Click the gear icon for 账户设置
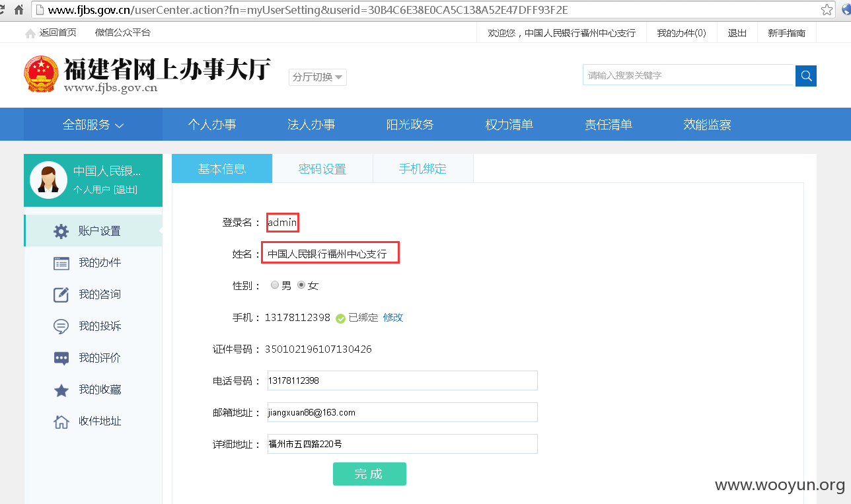851x504 pixels. point(61,231)
